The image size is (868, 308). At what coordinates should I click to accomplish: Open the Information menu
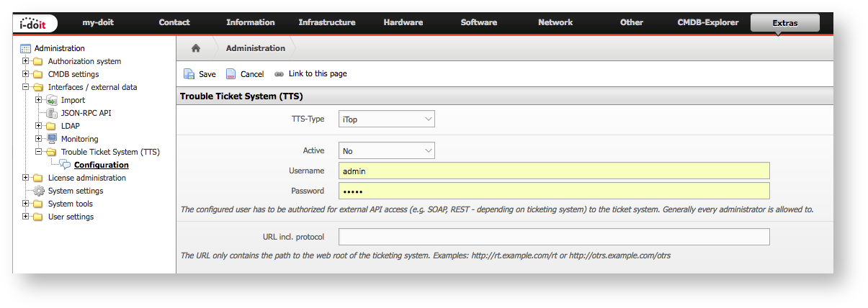tap(251, 22)
